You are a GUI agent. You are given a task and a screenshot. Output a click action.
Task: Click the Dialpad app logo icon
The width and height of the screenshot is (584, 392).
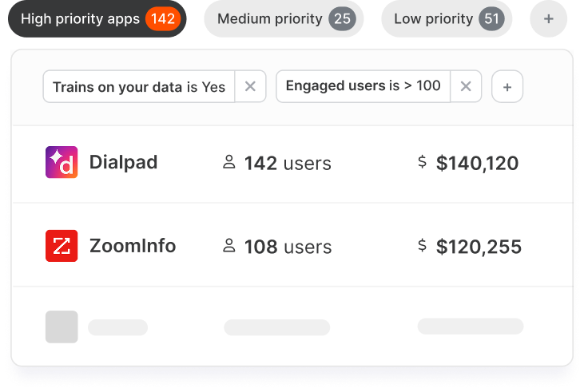coord(62,162)
